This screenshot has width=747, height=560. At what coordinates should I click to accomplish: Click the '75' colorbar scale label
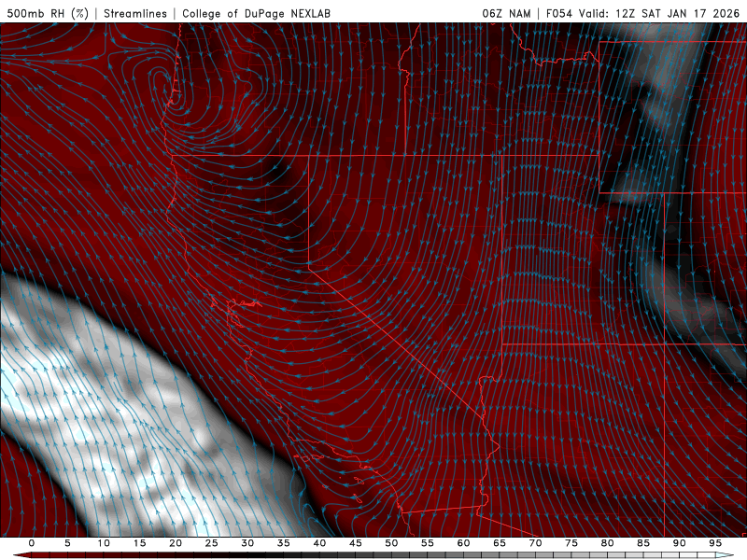point(571,543)
